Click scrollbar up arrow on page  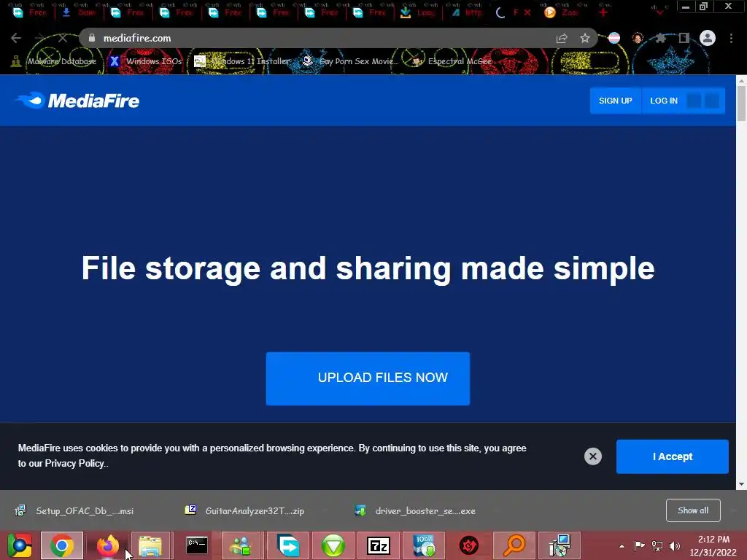[x=741, y=80]
